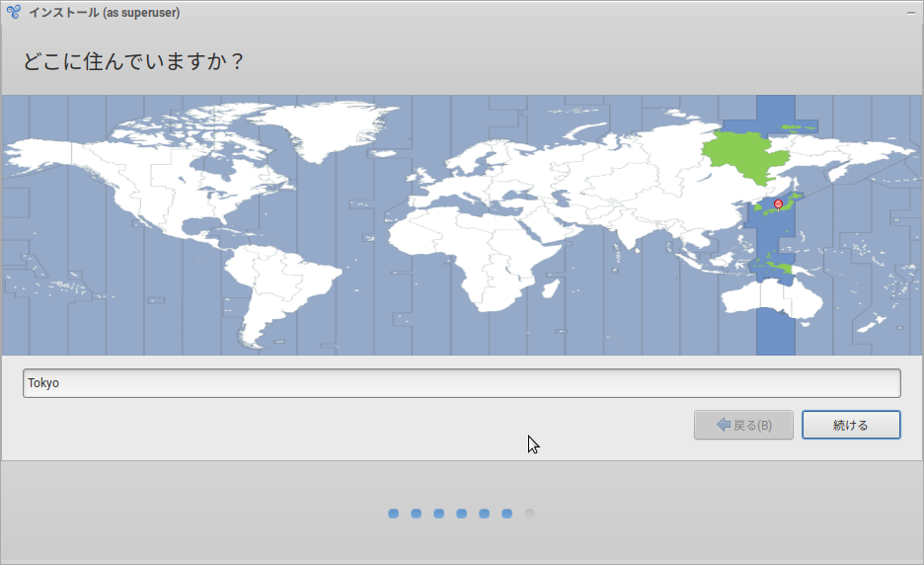Click the Tokyo location text field

tap(461, 383)
